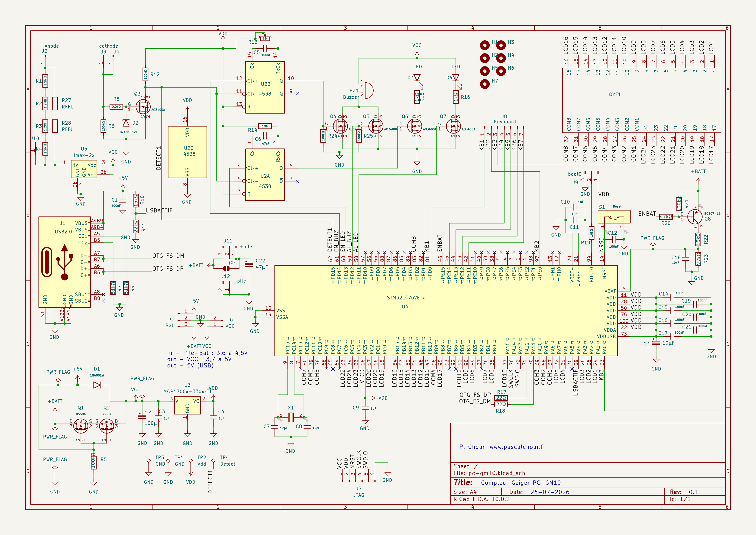This screenshot has height=535, width=756.
Task: Click the ENBAT label next to R20
Action: click(647, 214)
